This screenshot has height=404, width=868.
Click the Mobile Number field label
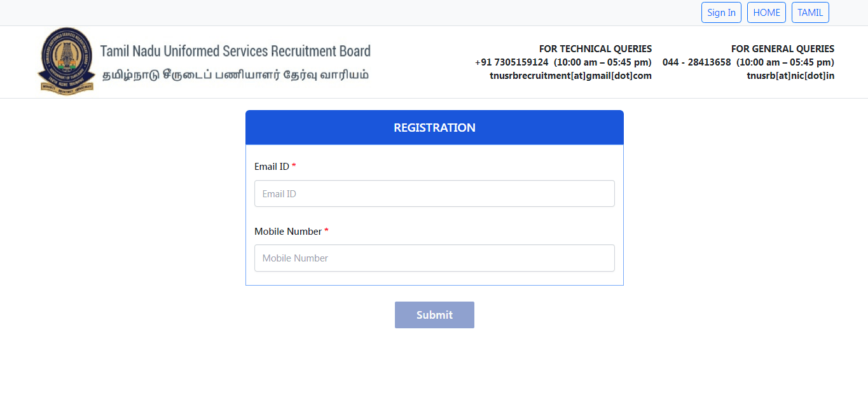(288, 232)
